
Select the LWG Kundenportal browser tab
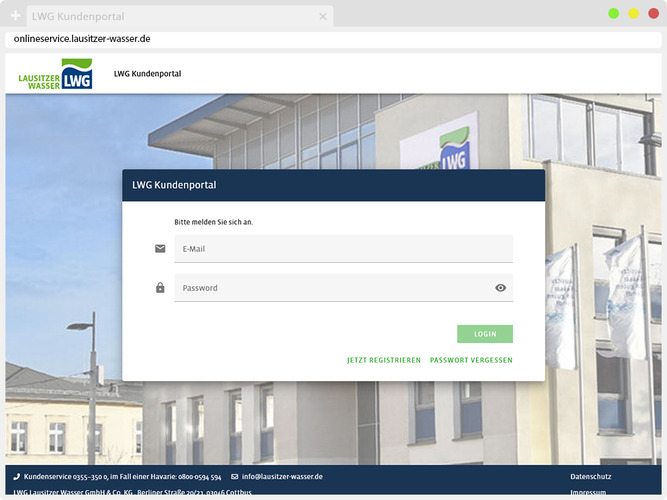(x=170, y=17)
